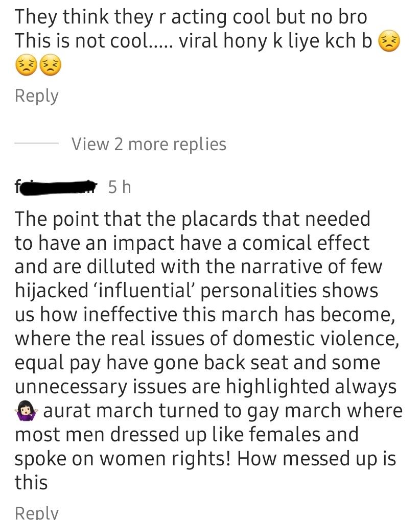Screen dimensions: 420x520
Task: Tap the woman shrugging emoji
Action: point(27,411)
